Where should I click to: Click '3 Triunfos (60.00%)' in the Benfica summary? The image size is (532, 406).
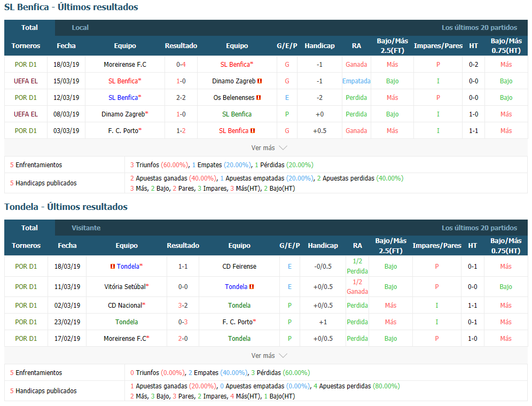point(159,165)
